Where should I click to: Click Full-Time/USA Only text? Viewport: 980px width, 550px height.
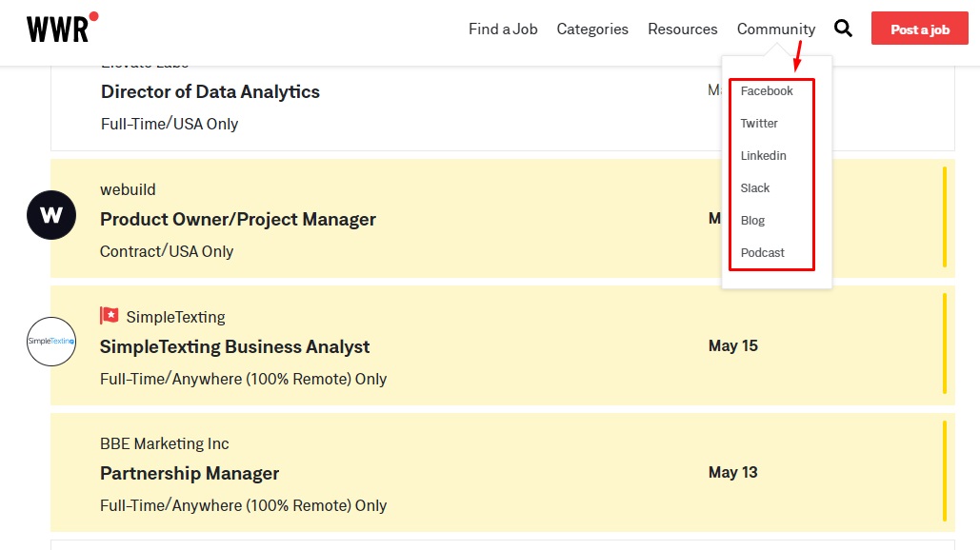point(170,124)
